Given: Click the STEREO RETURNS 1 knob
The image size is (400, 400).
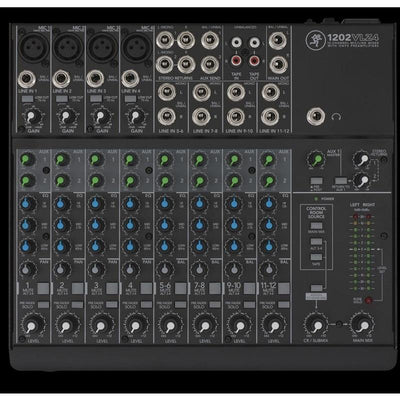Looking at the screenshot, I should [361, 159].
